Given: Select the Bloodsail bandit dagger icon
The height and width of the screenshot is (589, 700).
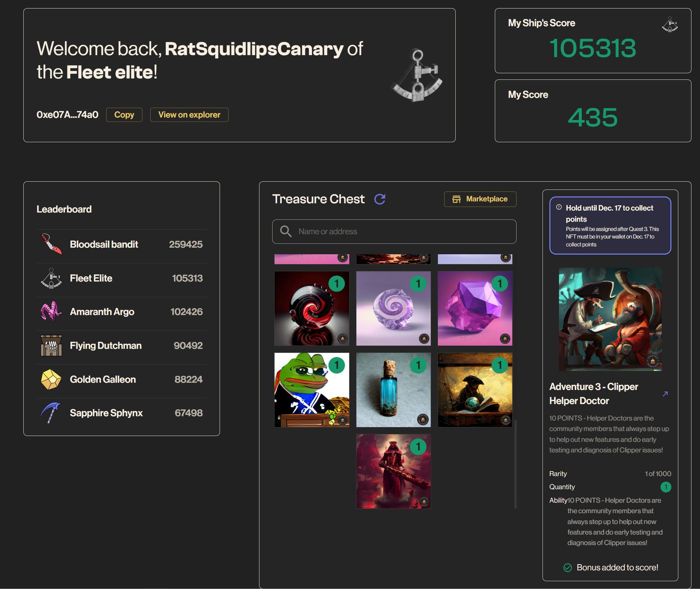Looking at the screenshot, I should pyautogui.click(x=51, y=244).
